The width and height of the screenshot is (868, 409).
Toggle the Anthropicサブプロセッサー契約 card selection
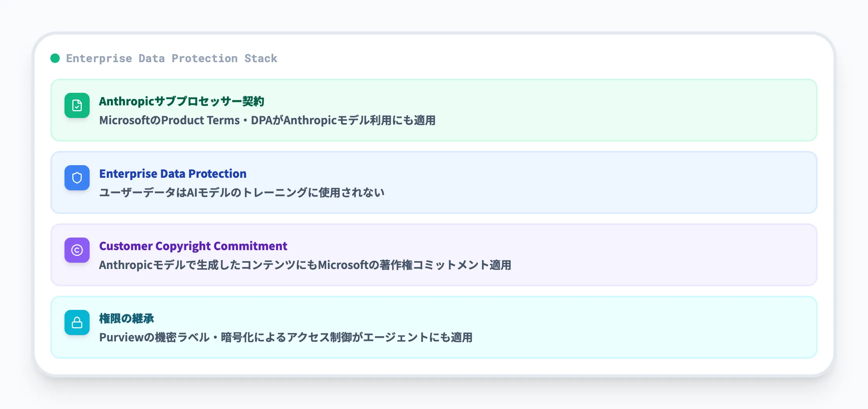point(434,111)
